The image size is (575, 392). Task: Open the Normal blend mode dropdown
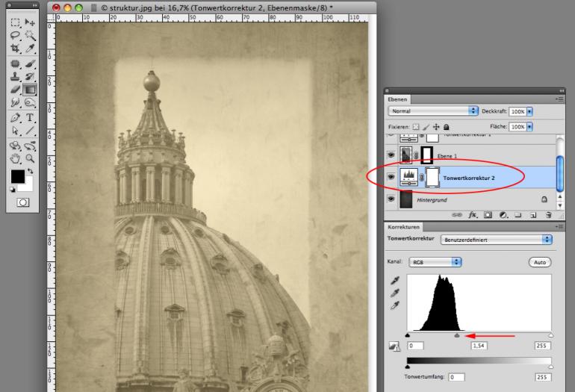[x=433, y=111]
